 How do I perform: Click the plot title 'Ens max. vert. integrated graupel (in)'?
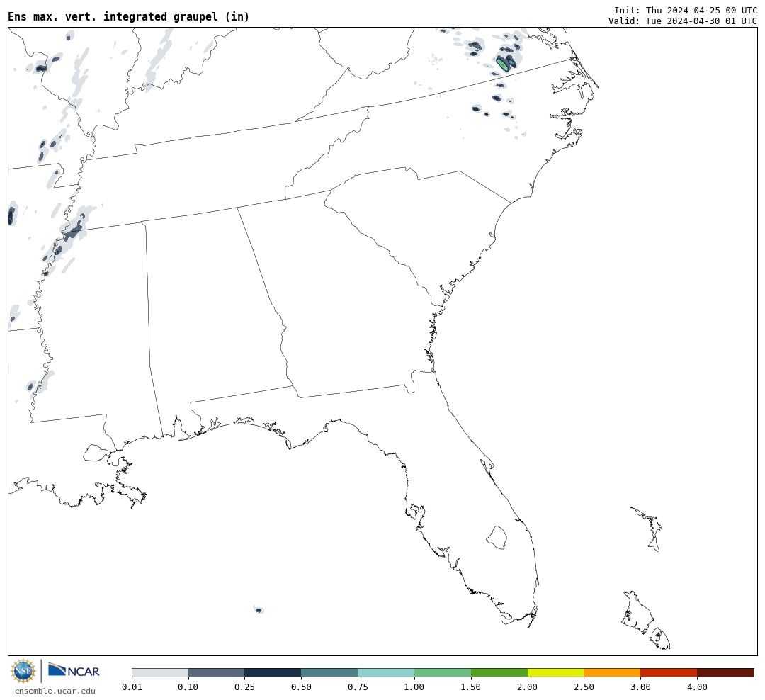point(129,16)
